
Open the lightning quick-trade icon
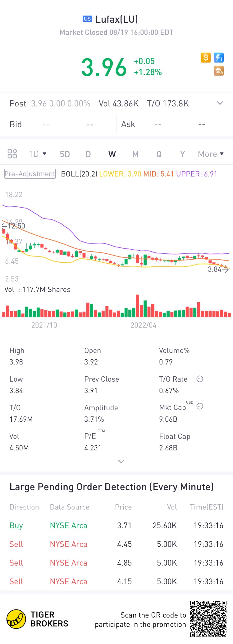pyautogui.click(x=218, y=58)
